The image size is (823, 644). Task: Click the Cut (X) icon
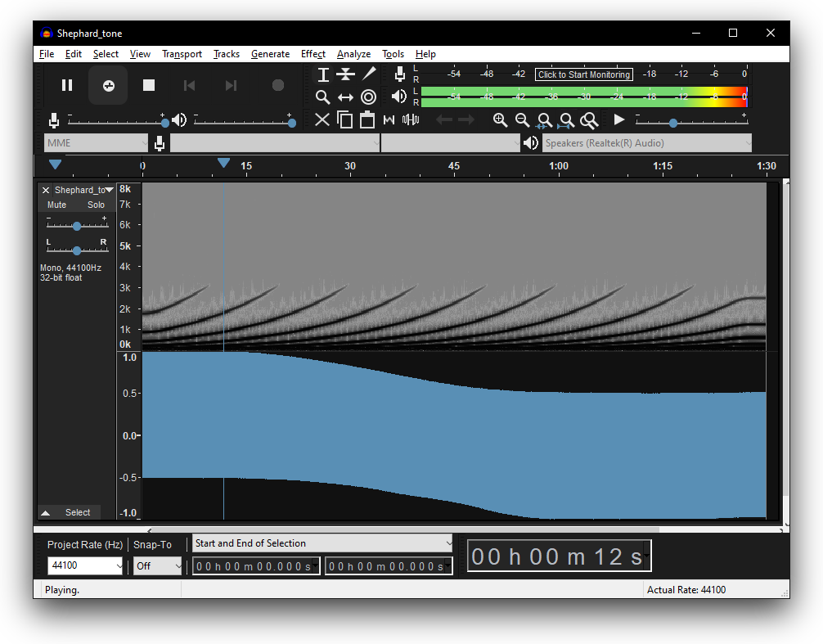pyautogui.click(x=322, y=120)
